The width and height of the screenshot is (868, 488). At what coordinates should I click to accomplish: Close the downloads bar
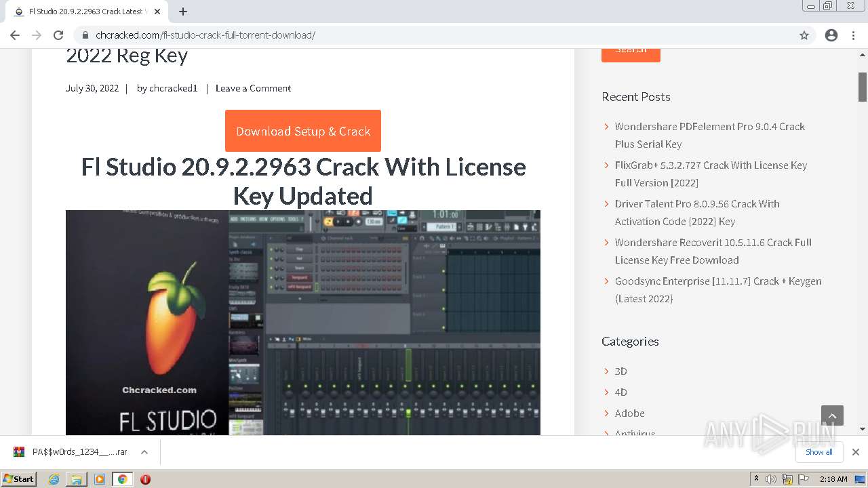coord(856,452)
